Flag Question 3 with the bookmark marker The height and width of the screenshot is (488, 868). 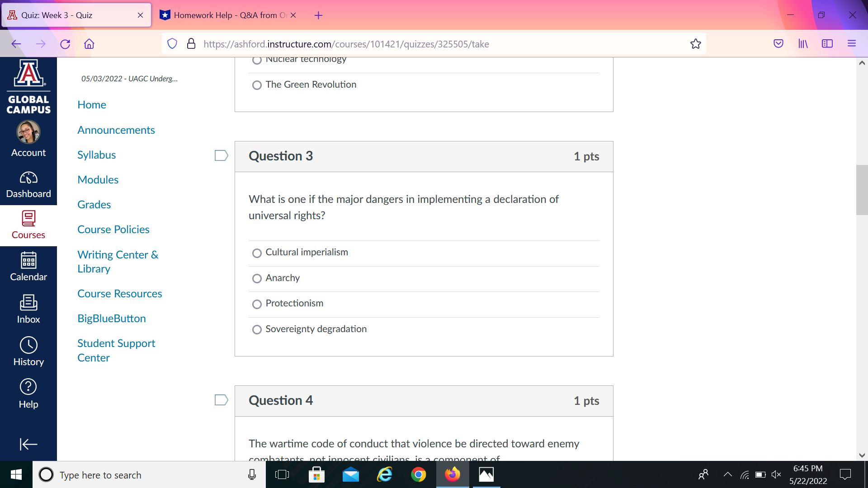(x=221, y=155)
